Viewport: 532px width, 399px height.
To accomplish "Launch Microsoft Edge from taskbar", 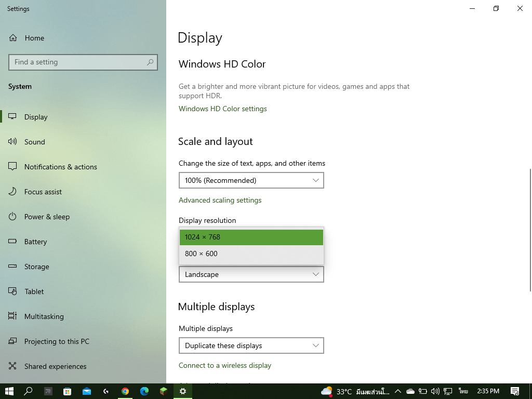I will [x=144, y=391].
